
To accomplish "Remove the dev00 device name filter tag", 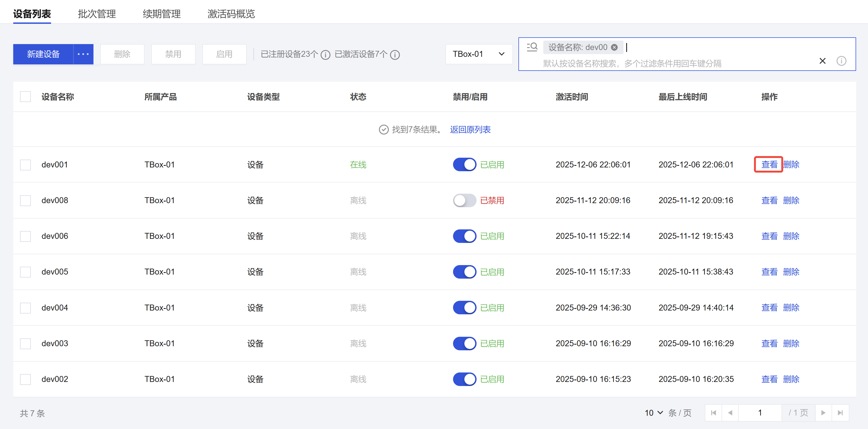I will point(614,47).
